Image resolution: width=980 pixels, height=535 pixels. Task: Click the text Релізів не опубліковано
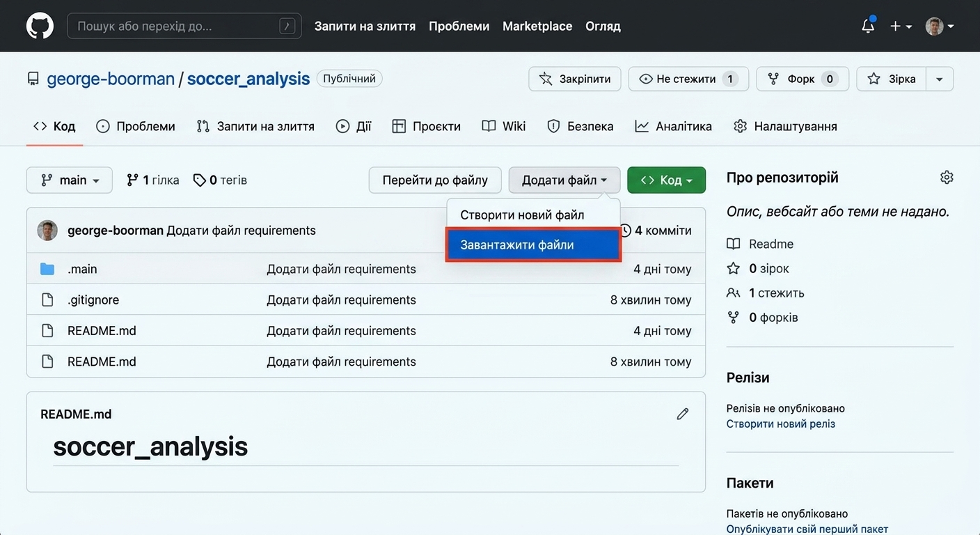(x=786, y=408)
